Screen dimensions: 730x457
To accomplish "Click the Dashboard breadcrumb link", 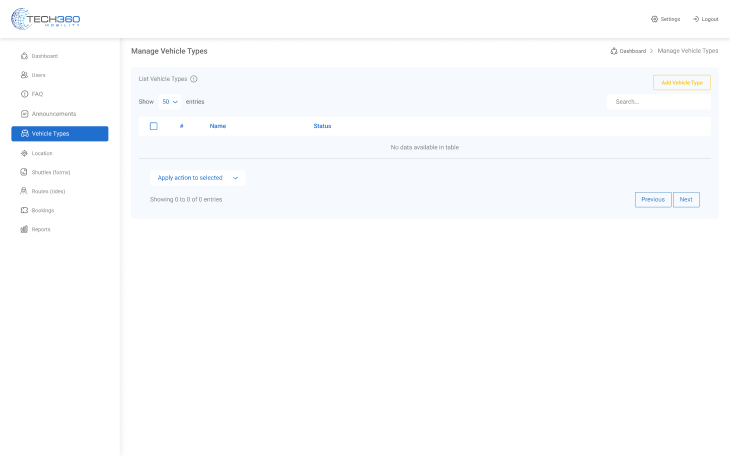I will click(628, 51).
